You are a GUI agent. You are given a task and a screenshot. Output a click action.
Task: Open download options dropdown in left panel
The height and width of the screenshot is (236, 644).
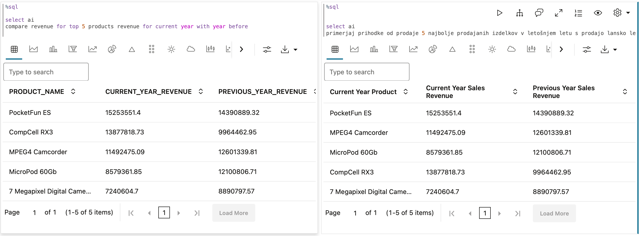point(295,49)
